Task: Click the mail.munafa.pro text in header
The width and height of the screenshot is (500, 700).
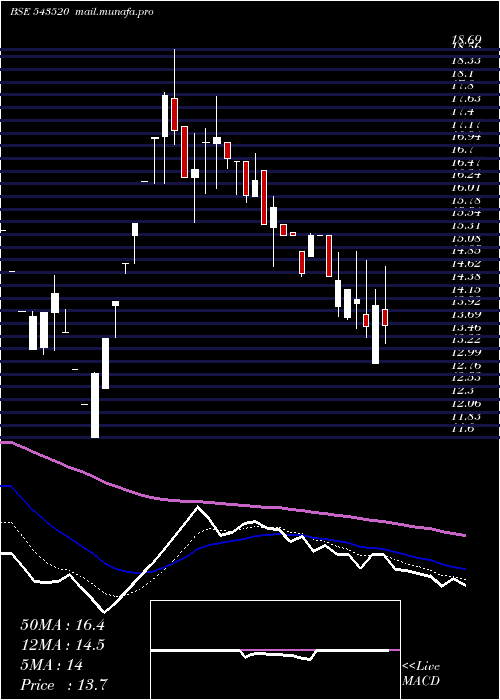Action: (113, 12)
